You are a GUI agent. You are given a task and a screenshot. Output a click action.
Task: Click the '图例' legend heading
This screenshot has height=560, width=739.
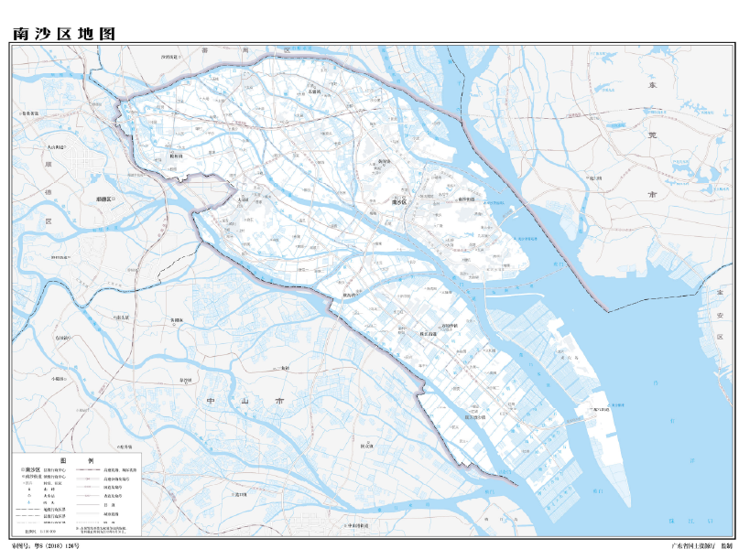click(77, 460)
